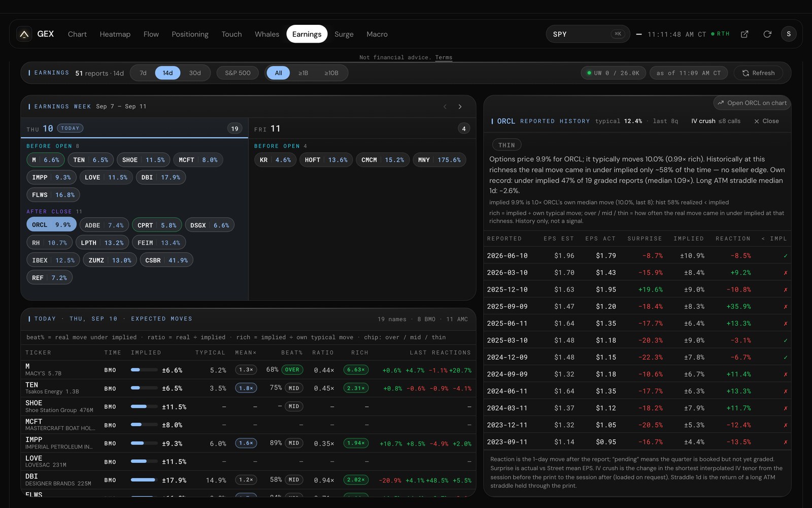
Task: Select the 7d range toggle
Action: 143,73
